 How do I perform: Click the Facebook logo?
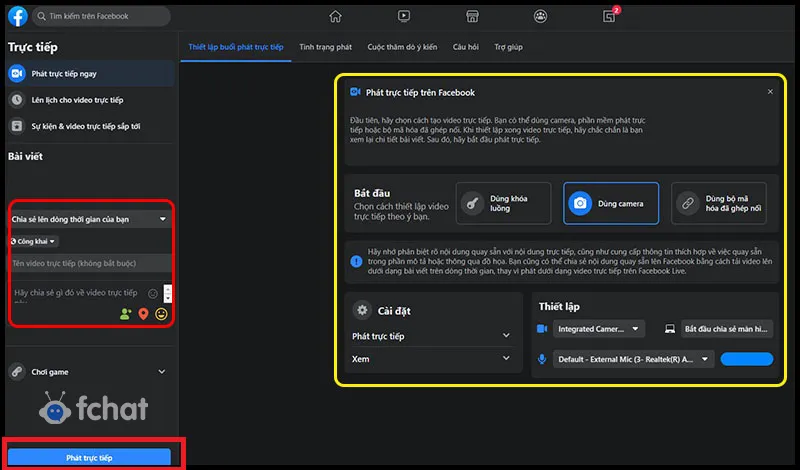tap(17, 16)
